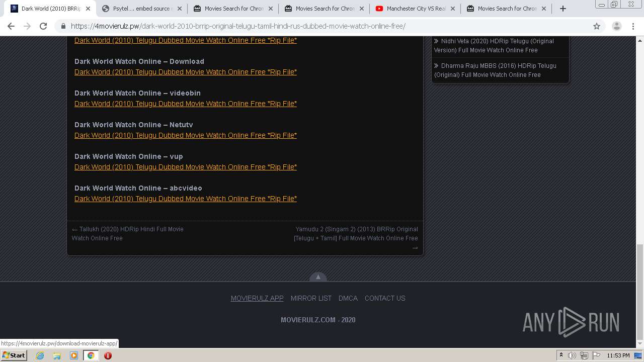
Task: Switch to Manchester City VS Real tab
Action: [x=414, y=9]
